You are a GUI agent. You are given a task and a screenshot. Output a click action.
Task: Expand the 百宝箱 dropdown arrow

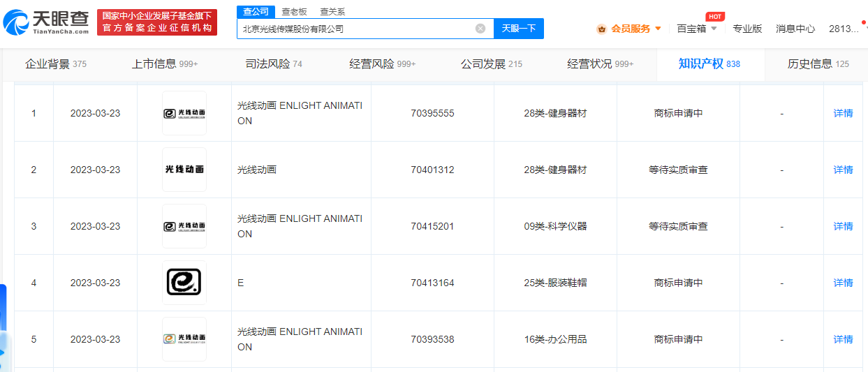[715, 29]
